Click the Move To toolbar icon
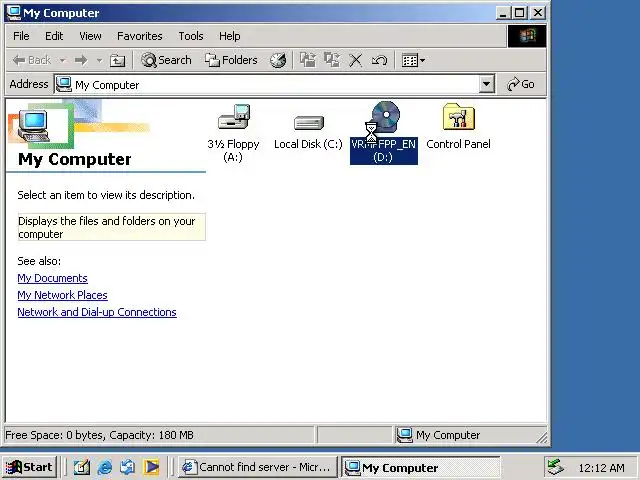640x480 pixels. (308, 60)
